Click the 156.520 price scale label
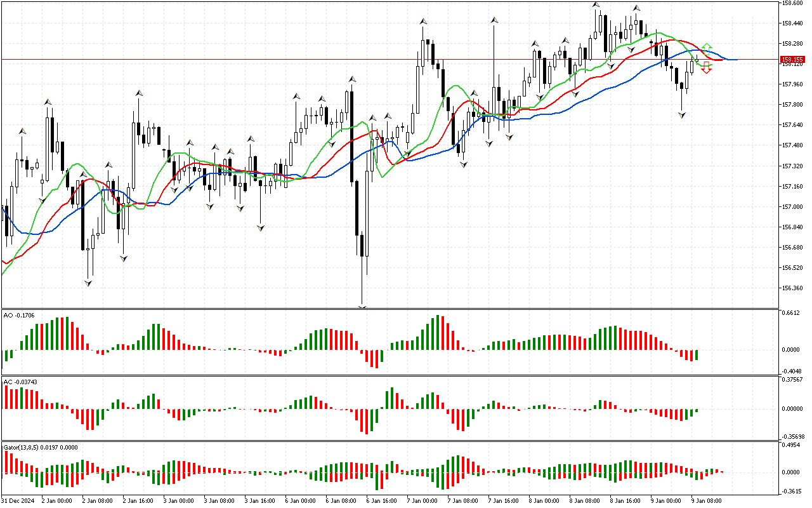Screen dimensions: 812x508 (792, 268)
